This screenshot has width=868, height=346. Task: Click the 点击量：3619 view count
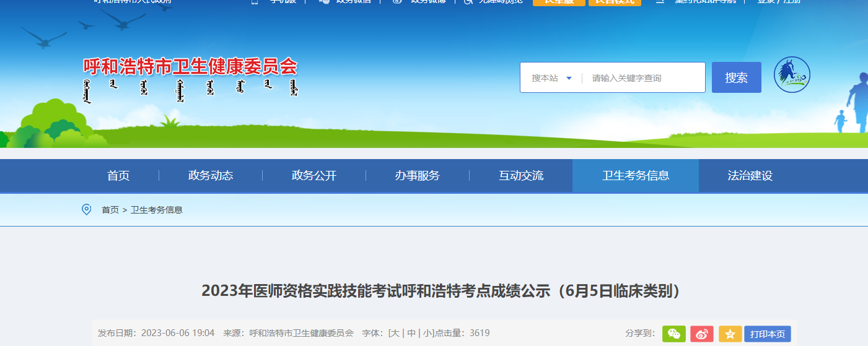pos(462,333)
